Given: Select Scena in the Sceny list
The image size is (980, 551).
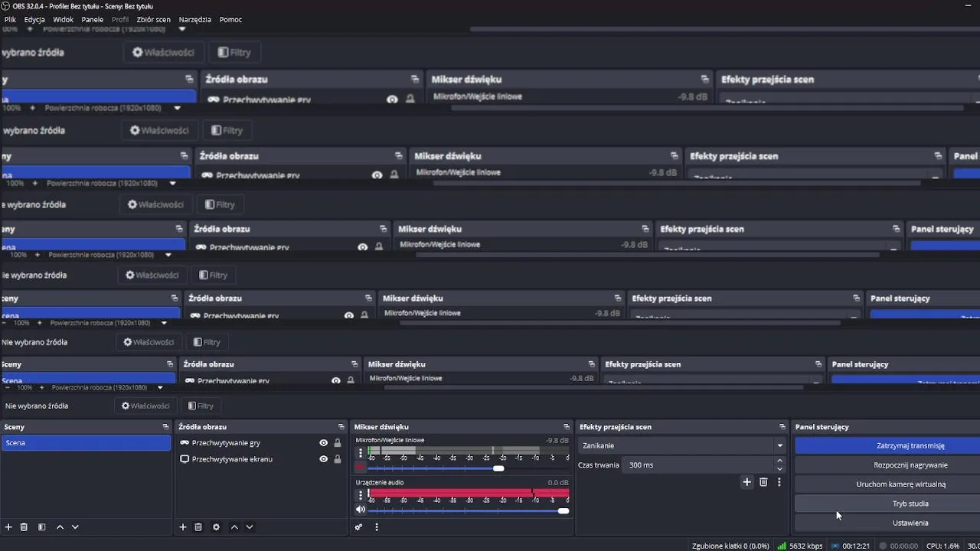Looking at the screenshot, I should coord(86,443).
